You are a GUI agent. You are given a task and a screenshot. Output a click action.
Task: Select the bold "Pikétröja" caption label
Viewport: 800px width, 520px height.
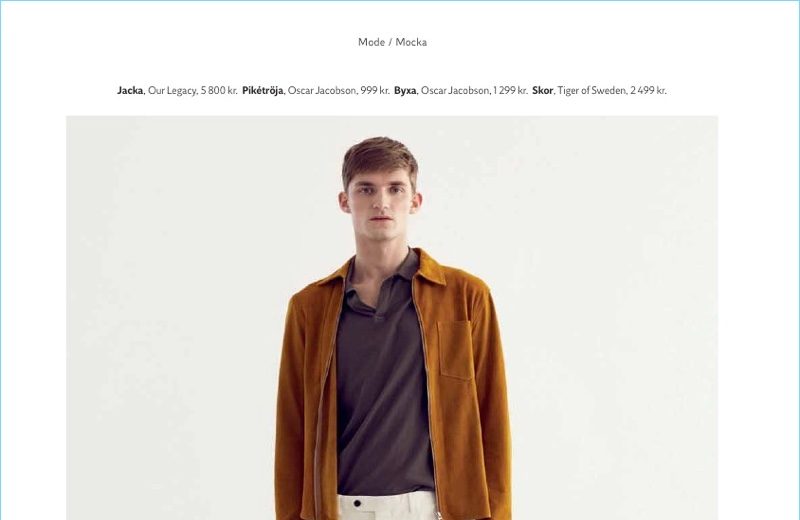coord(262,91)
